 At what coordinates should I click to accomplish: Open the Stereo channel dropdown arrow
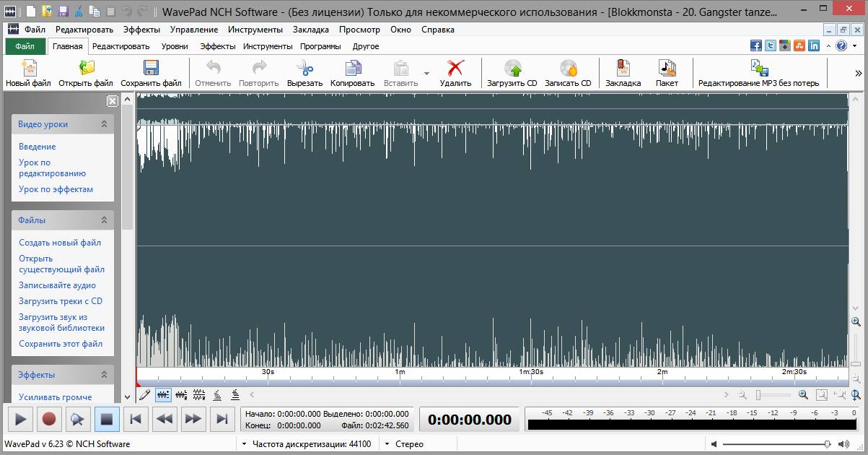[x=387, y=444]
